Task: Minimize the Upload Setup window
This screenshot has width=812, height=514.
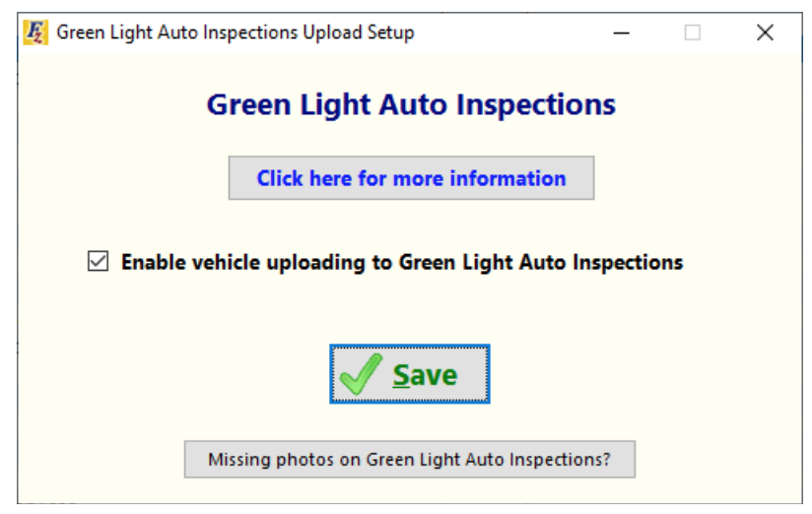Action: 622,32
